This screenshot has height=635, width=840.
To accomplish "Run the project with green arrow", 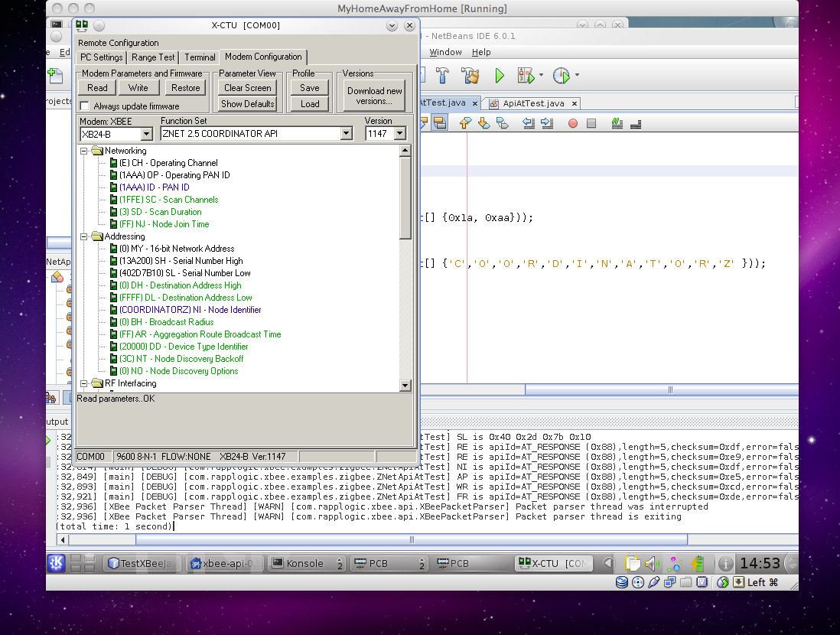I will pos(500,75).
